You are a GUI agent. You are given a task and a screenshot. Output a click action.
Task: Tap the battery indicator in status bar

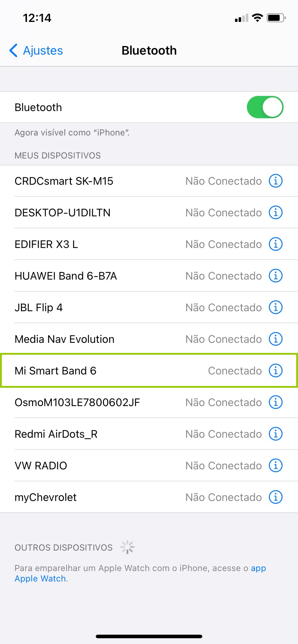pos(276,18)
